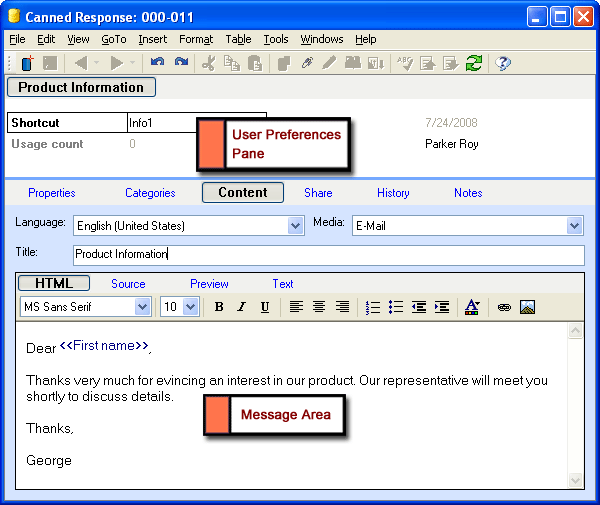Insert a bulleted list
The width and height of the screenshot is (600, 505).
click(396, 307)
